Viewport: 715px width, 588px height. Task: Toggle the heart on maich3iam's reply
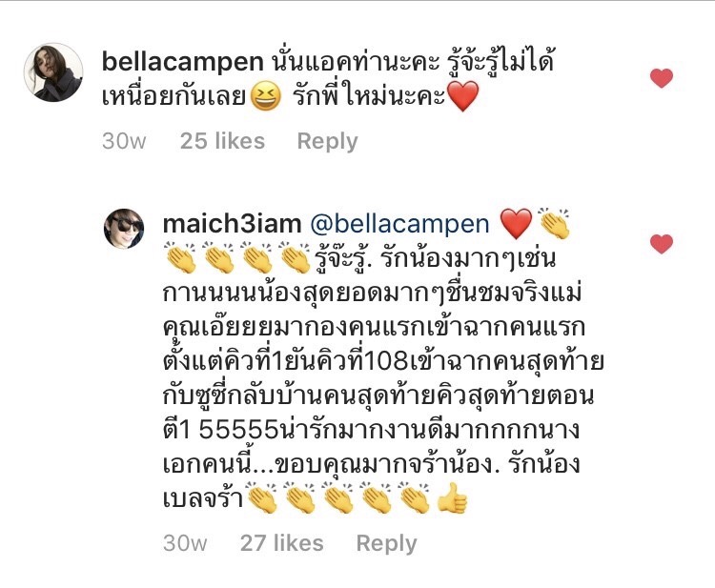(662, 244)
